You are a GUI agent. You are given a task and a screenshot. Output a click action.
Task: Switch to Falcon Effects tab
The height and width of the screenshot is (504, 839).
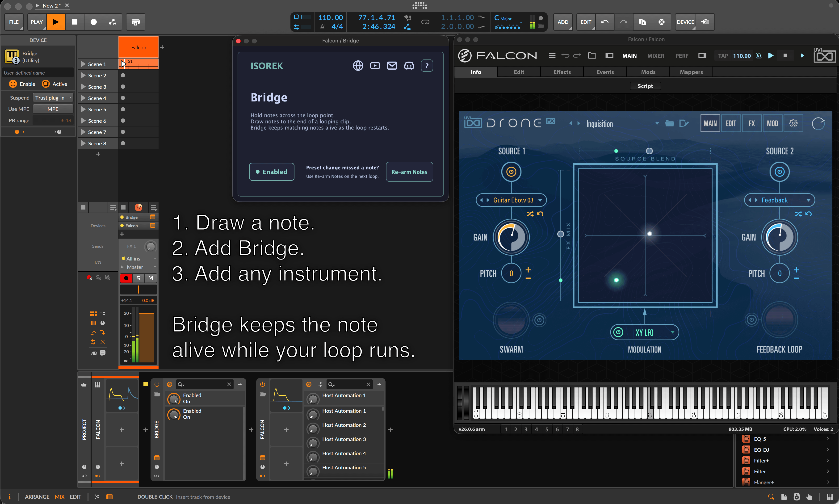562,72
